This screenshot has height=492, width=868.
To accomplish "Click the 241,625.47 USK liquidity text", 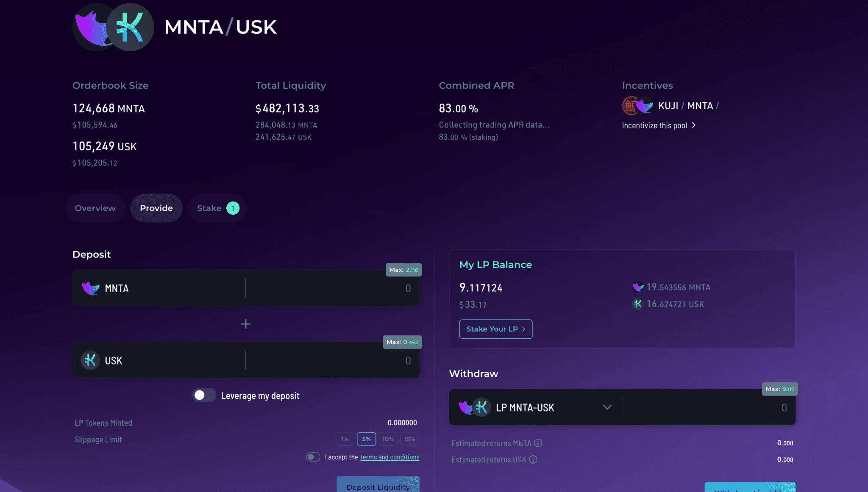I will tap(283, 137).
